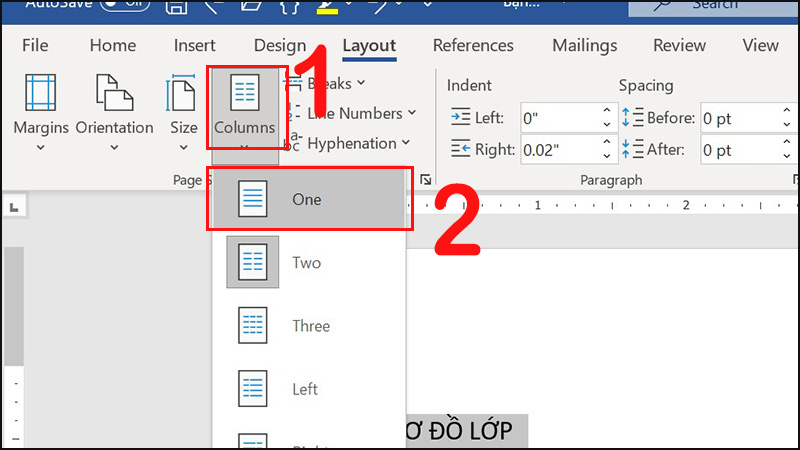
Task: Click the Save icon in title bar
Action: point(177,7)
